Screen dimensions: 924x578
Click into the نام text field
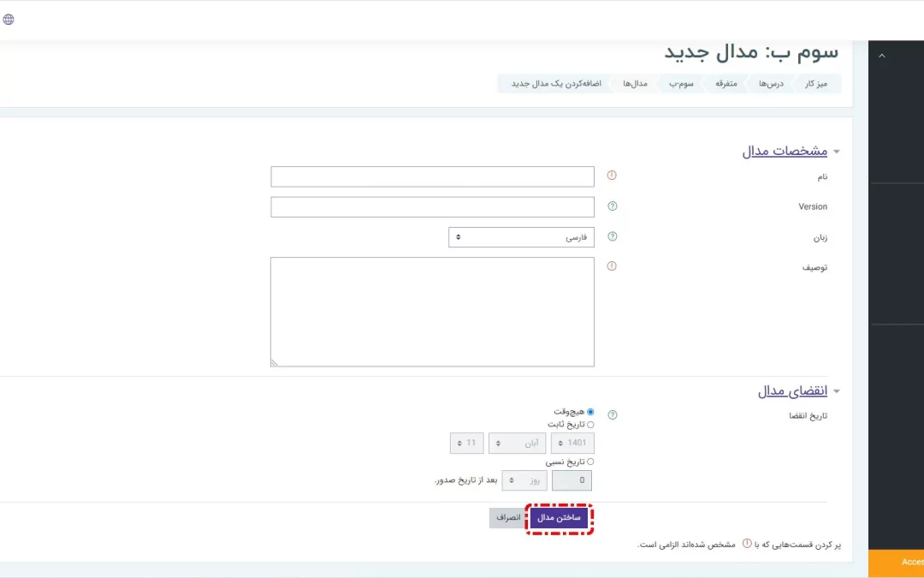(432, 176)
